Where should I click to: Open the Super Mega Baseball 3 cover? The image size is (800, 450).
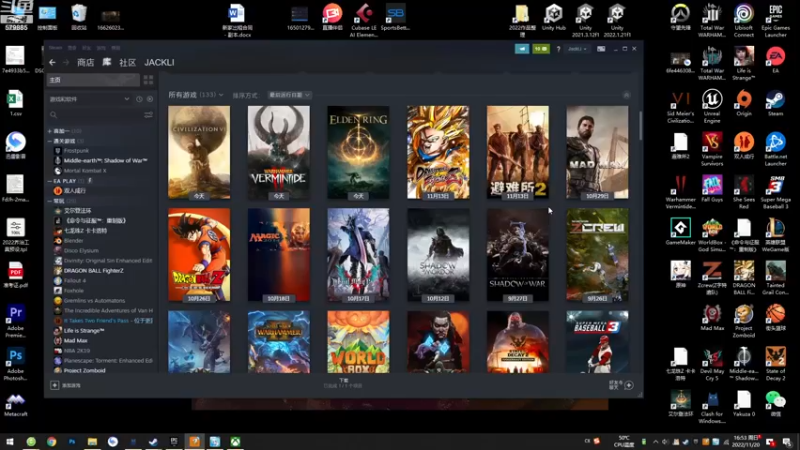[x=597, y=341]
